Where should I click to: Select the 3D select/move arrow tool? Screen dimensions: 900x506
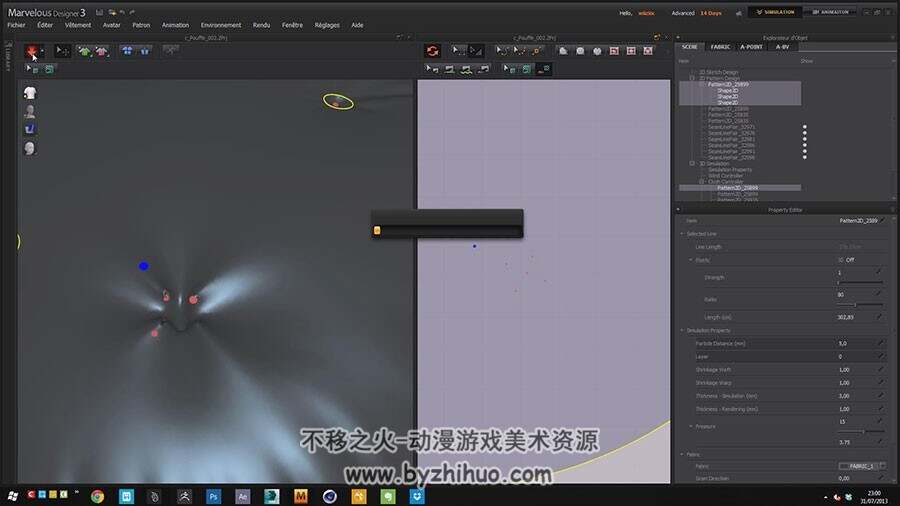[x=62, y=51]
